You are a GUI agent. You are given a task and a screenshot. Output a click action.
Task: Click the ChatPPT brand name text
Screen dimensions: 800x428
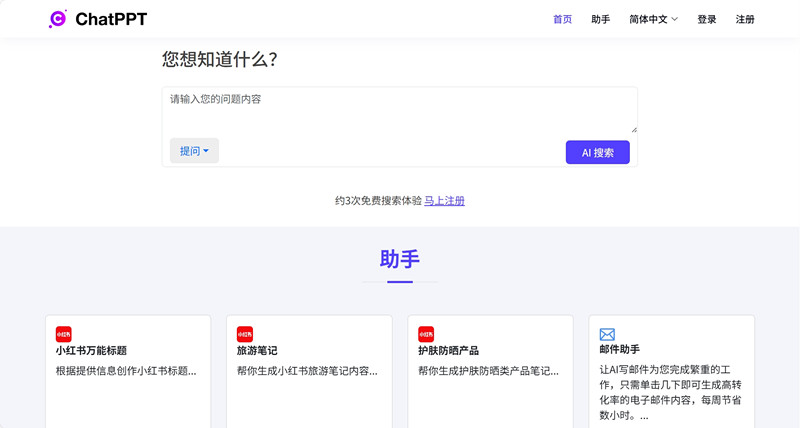[111, 19]
